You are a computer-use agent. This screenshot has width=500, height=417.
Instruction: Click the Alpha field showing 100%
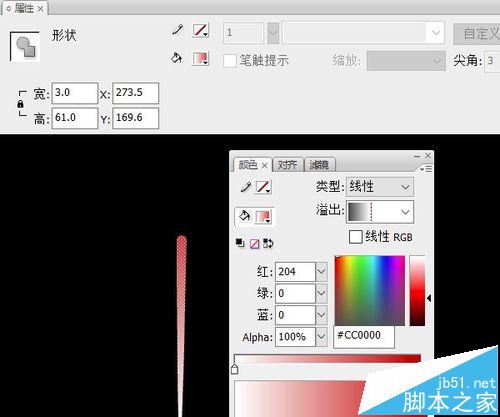coord(295,337)
